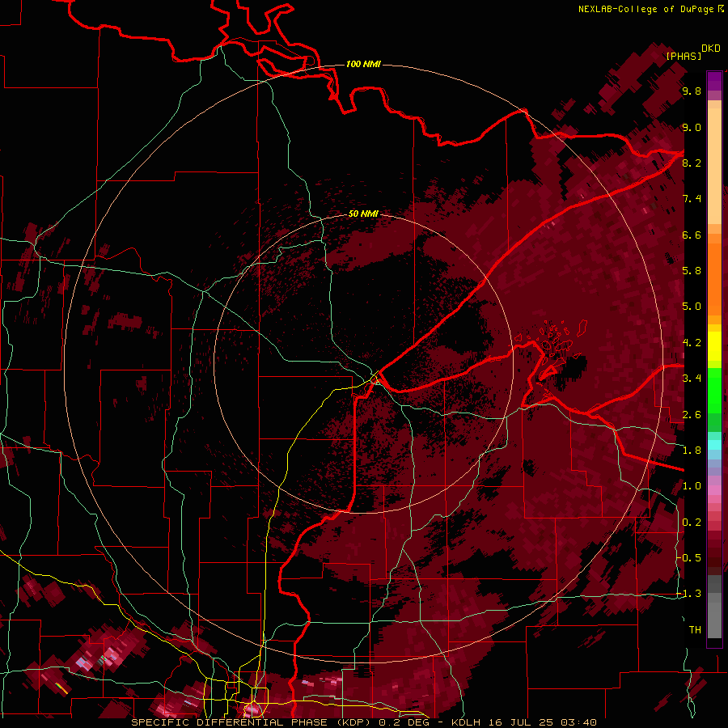The image size is (728, 728).
Task: Click the 1.8 legend value
Action: (692, 450)
